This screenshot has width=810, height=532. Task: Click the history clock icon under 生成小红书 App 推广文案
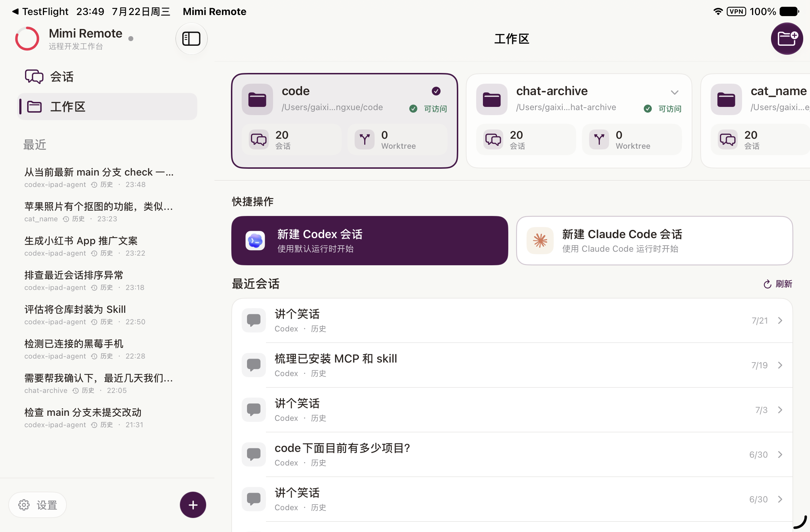[94, 253]
